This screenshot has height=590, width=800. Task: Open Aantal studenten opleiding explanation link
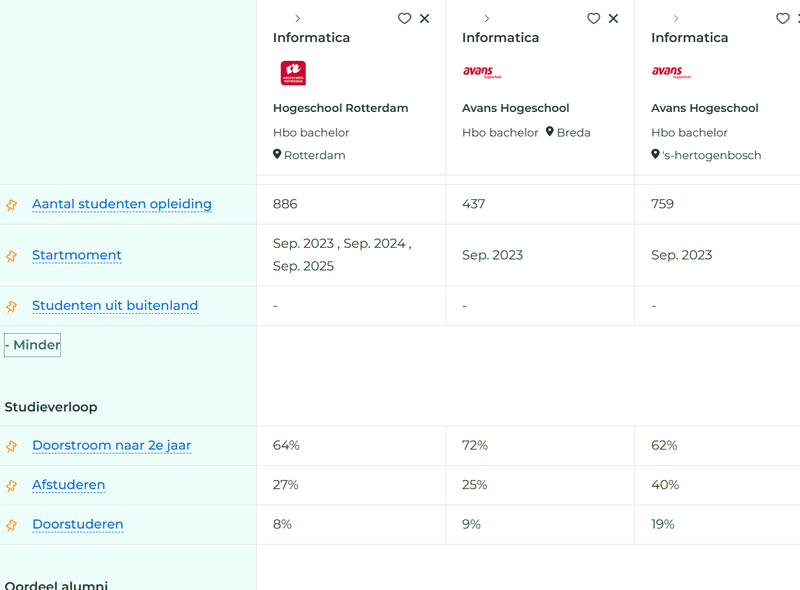click(122, 204)
